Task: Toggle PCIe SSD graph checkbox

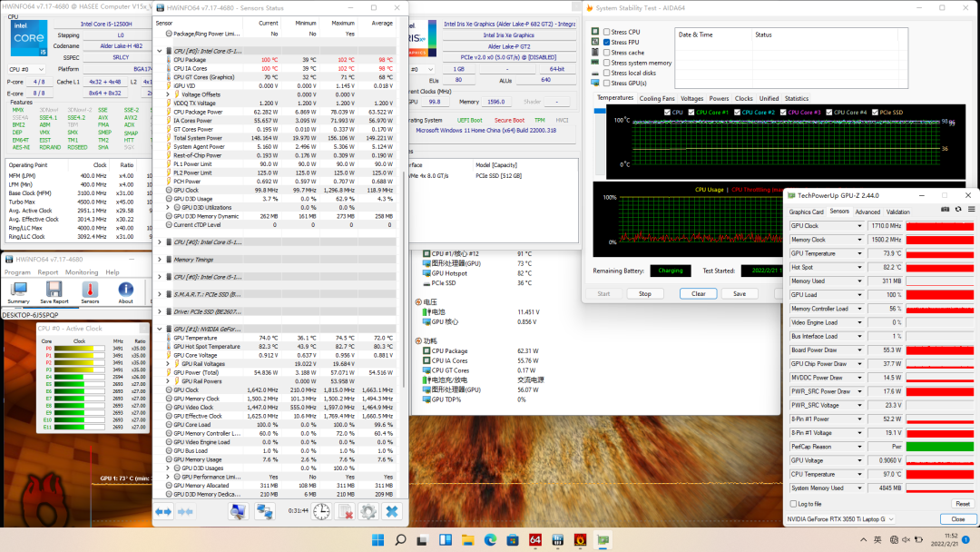Action: click(875, 113)
